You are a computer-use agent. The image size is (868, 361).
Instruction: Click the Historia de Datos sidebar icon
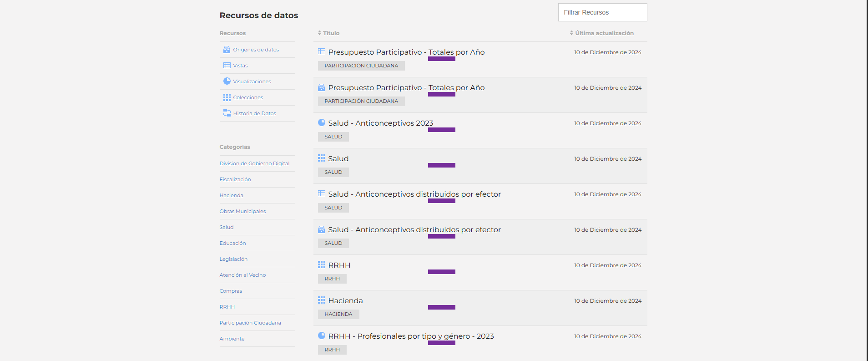click(x=227, y=113)
